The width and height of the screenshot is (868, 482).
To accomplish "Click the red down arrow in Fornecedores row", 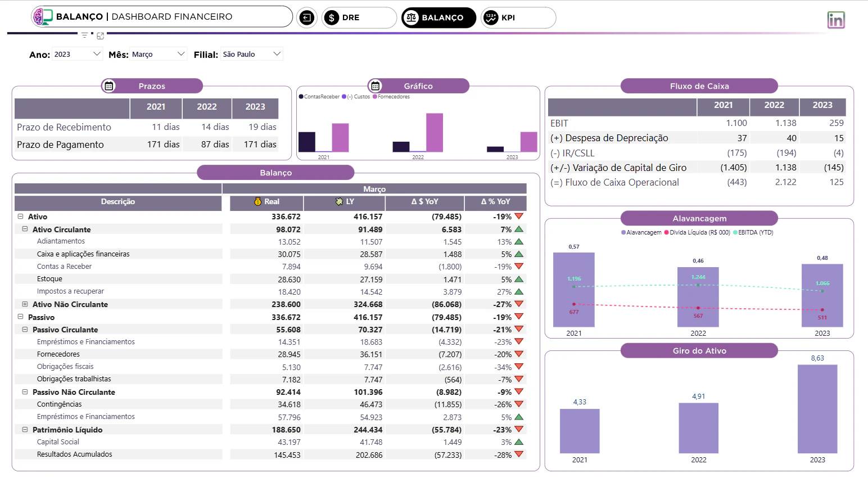I will coord(519,354).
